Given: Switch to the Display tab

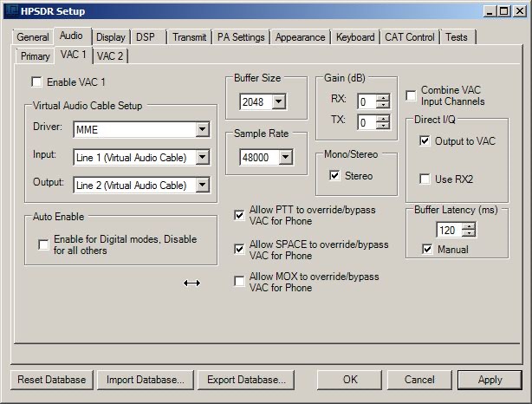Looking at the screenshot, I should pos(111,37).
